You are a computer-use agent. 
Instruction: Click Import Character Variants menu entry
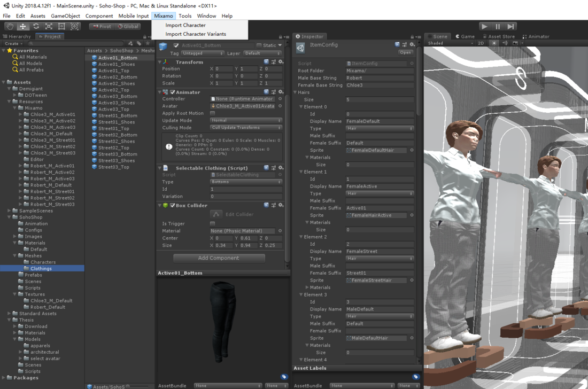(x=195, y=34)
